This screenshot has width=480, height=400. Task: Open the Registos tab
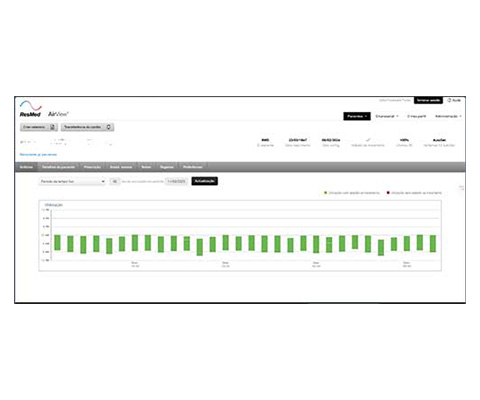[167, 167]
